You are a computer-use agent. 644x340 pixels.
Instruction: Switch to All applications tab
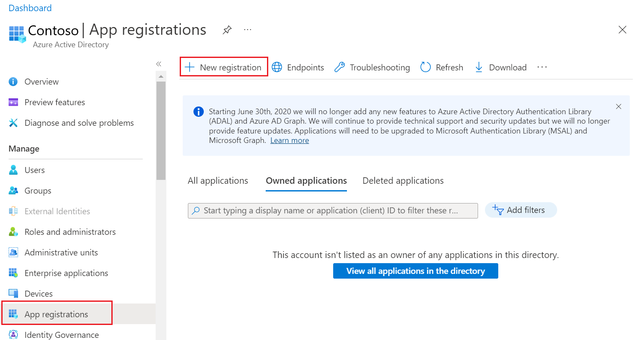[x=218, y=181]
